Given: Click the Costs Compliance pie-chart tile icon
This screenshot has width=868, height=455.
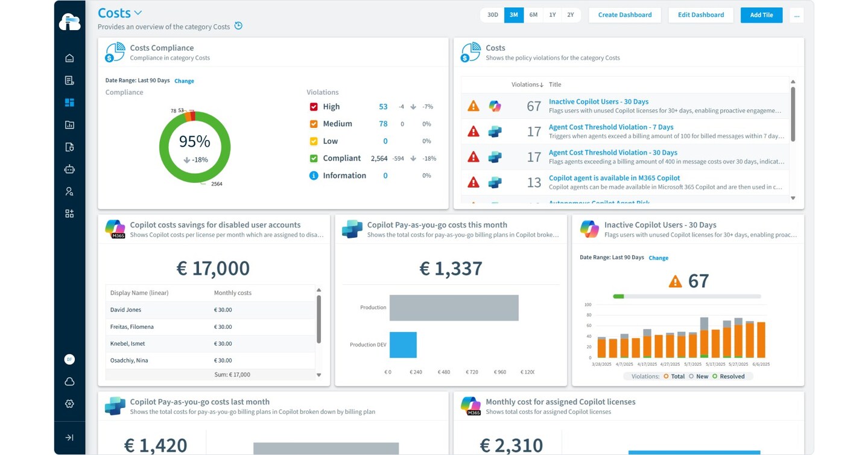Looking at the screenshot, I should (x=114, y=52).
